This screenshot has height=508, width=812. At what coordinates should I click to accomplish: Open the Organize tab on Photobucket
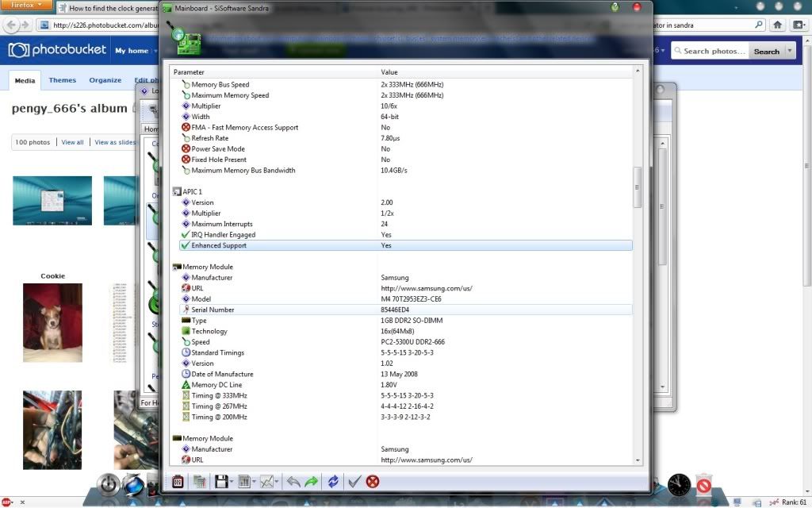click(105, 80)
